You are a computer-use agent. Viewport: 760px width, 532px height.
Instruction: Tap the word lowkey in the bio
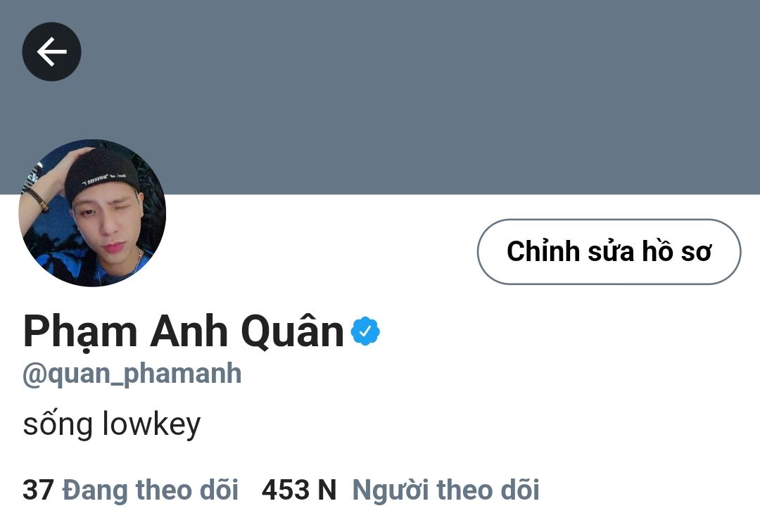(x=152, y=424)
